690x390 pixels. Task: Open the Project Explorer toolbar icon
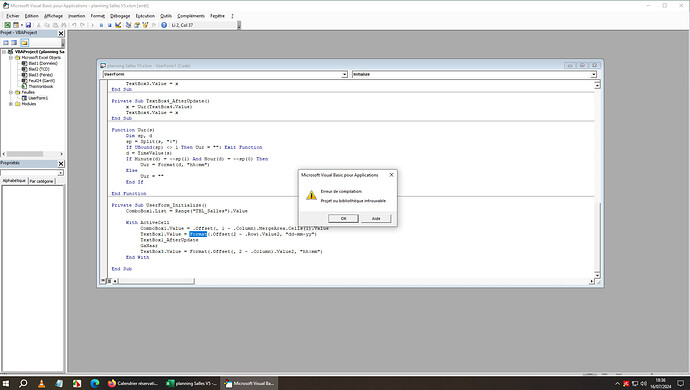128,25
